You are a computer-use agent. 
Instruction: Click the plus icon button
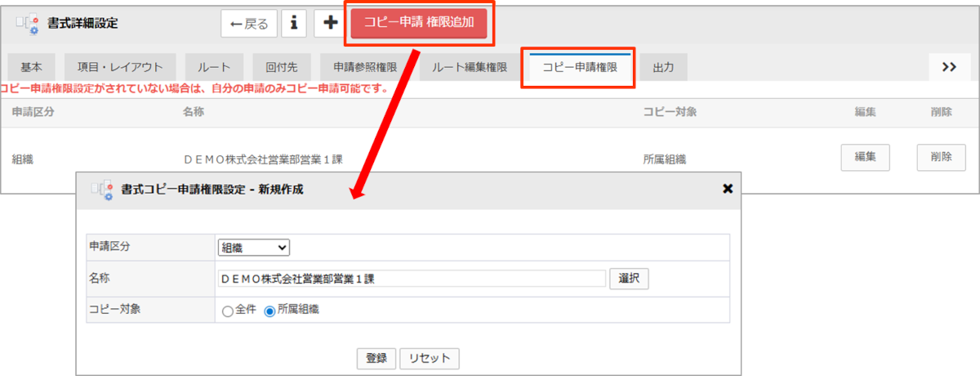click(x=331, y=24)
